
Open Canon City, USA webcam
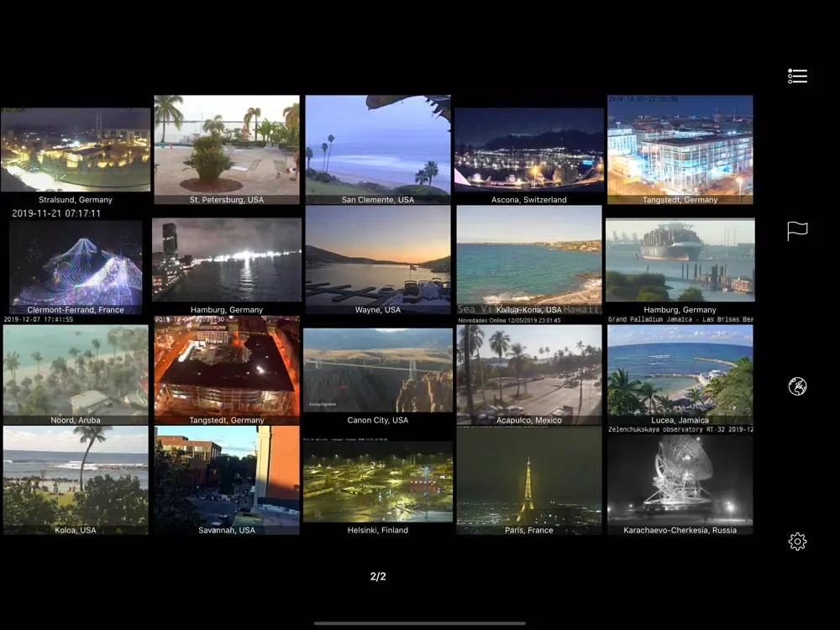tap(378, 370)
